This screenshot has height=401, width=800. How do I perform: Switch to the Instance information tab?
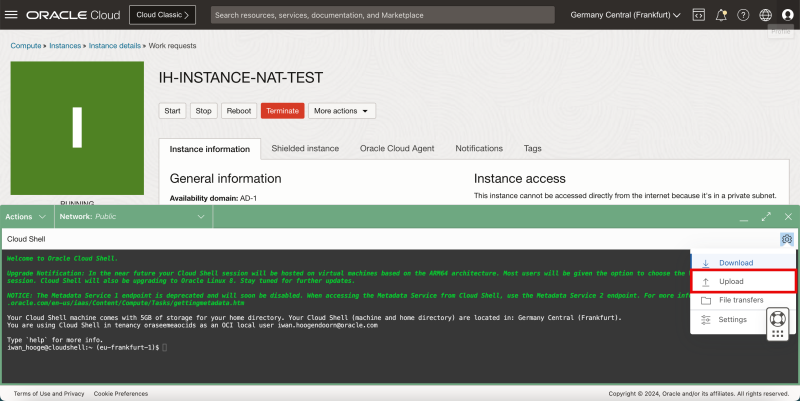(x=210, y=149)
